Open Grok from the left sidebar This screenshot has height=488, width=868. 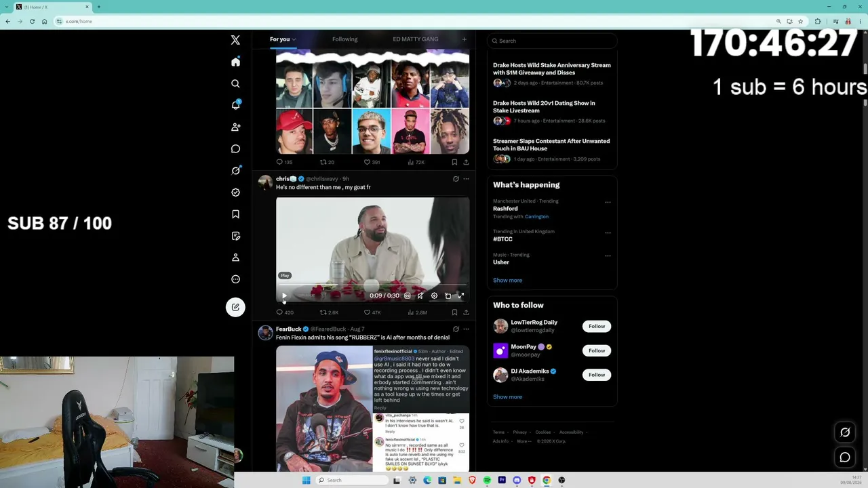pyautogui.click(x=235, y=170)
